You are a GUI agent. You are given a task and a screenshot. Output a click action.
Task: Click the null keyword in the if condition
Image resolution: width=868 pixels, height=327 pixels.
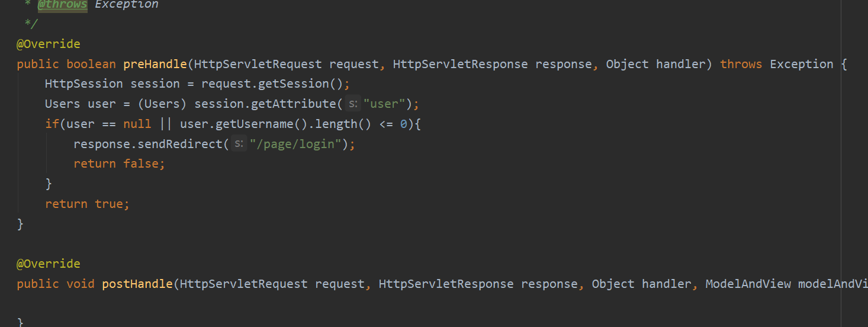pyautogui.click(x=137, y=124)
